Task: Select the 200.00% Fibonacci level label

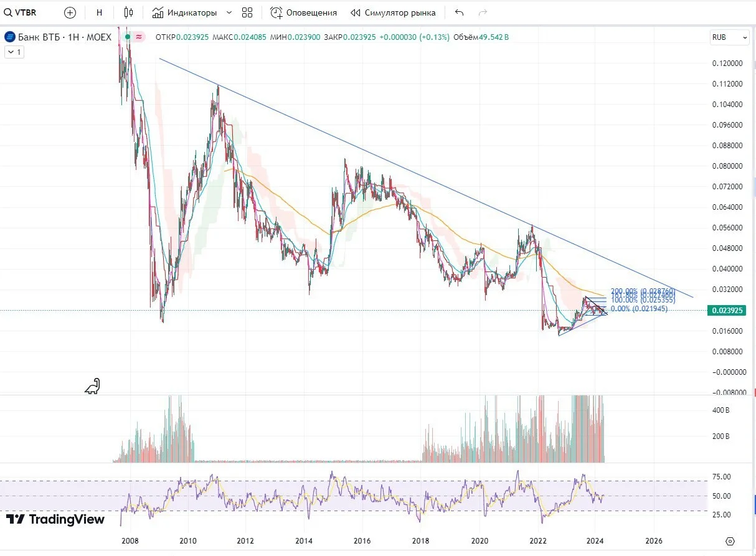Action: [x=643, y=291]
